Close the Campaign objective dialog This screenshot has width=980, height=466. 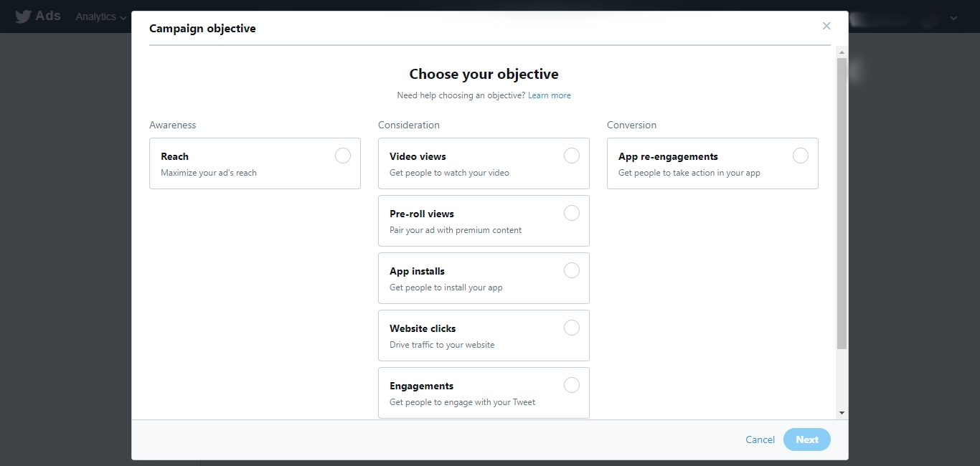[826, 27]
